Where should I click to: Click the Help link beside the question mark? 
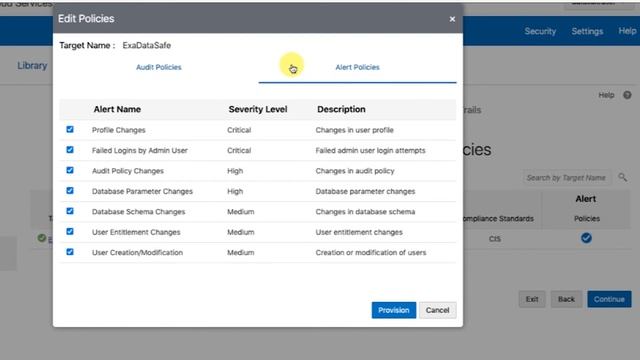606,95
